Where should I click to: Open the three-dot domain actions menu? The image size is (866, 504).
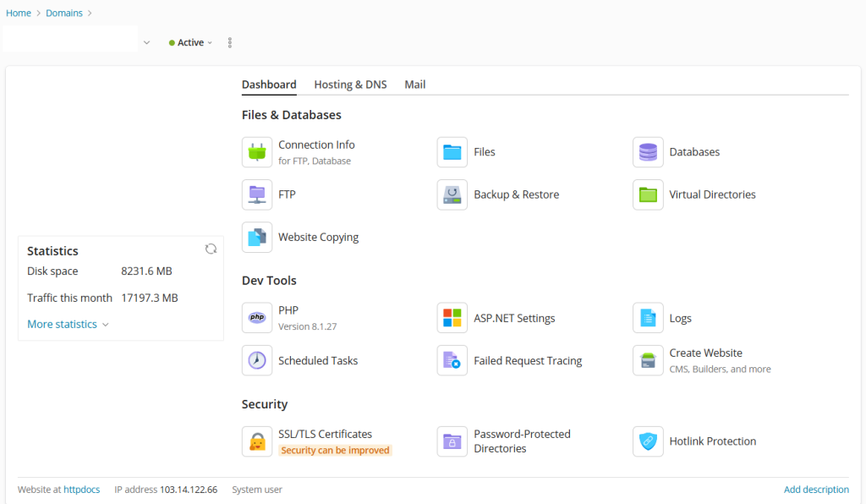[x=230, y=42]
